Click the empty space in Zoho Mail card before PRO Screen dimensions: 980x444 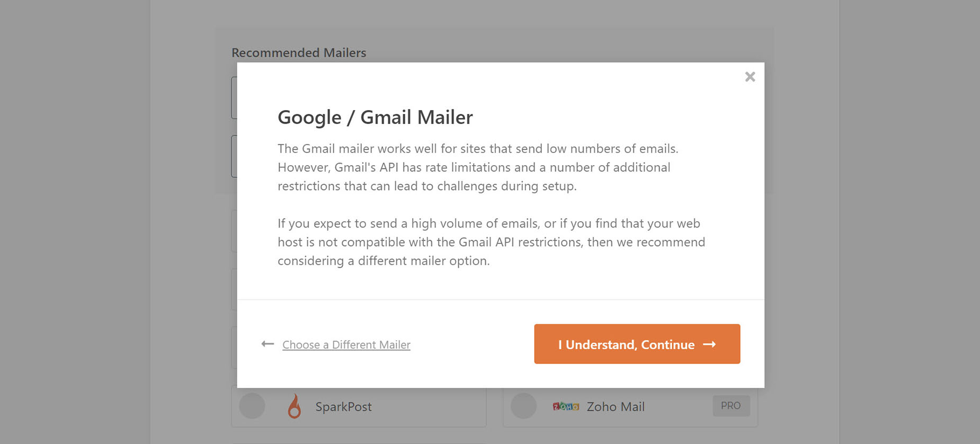(x=679, y=406)
